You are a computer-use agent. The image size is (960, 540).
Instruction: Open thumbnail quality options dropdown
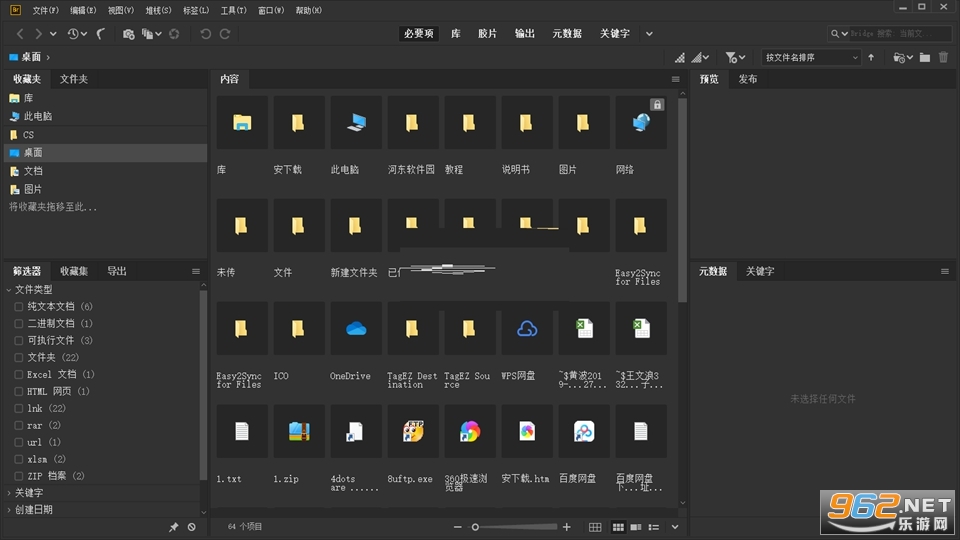(x=700, y=58)
